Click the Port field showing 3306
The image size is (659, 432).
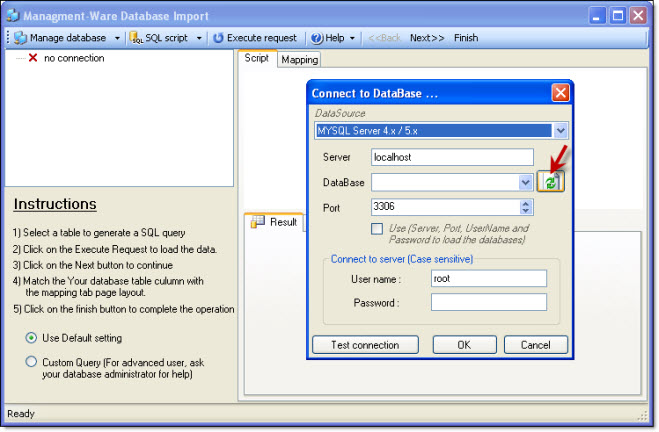pos(446,207)
